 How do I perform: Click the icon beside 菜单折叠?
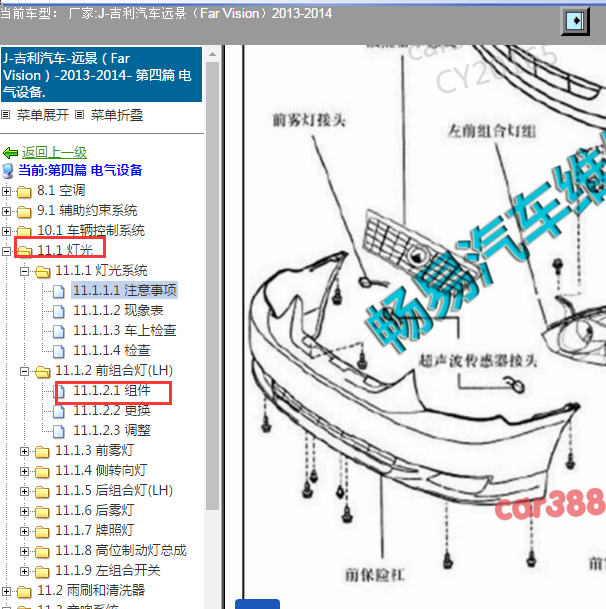[79, 115]
